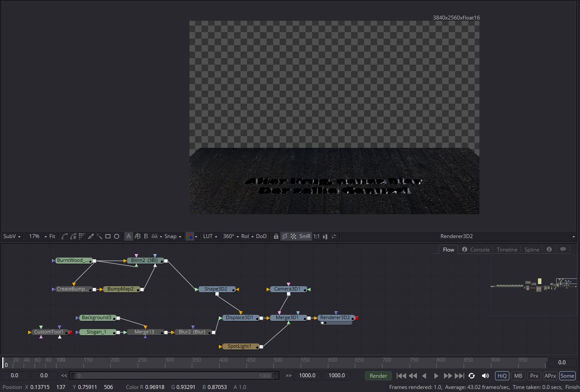This screenshot has height=392, width=580.
Task: Open the stereo options dropdown arrow
Action: 161,237
